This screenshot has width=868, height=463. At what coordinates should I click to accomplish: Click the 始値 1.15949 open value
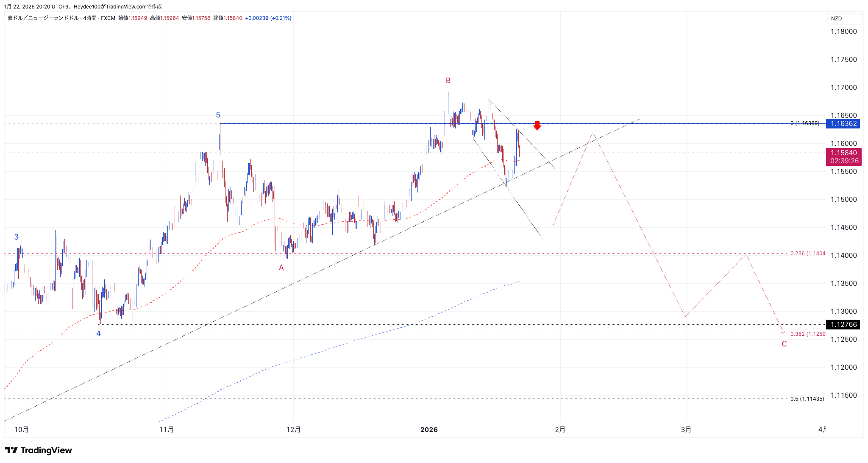(133, 18)
